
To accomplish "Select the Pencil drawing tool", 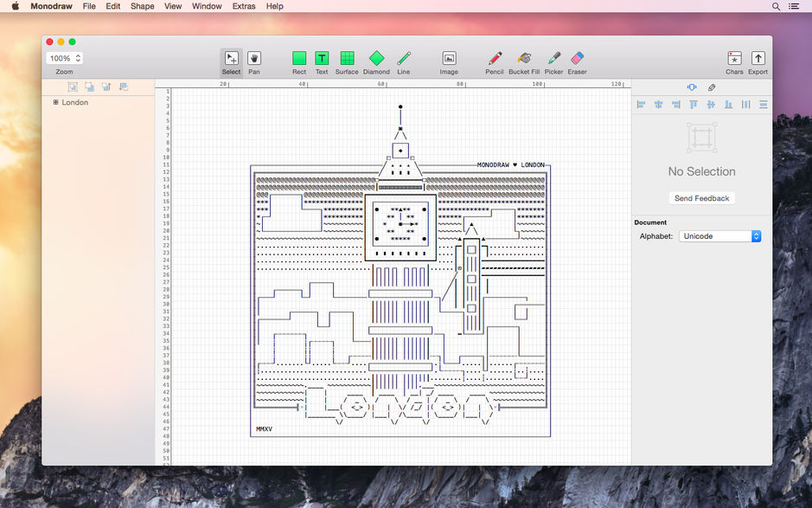I will tap(495, 62).
